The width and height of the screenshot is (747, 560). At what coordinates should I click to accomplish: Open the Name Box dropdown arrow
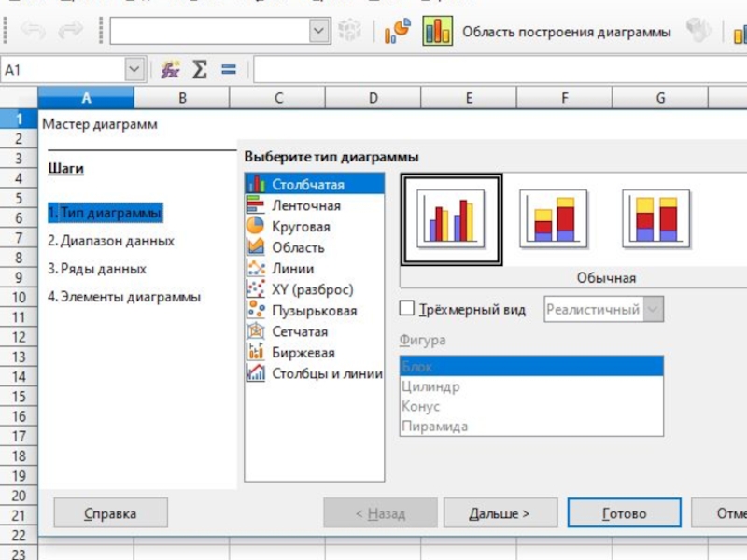pyautogui.click(x=134, y=70)
